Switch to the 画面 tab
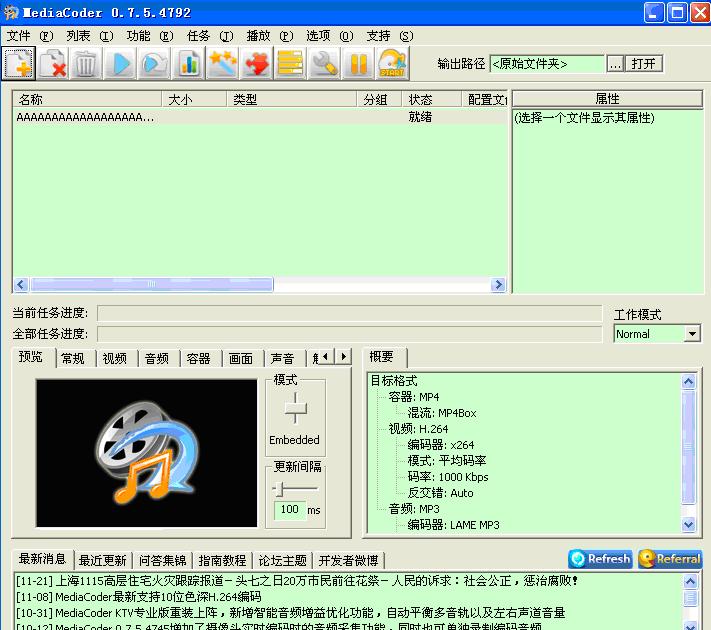Image resolution: width=711 pixels, height=630 pixels. pos(241,359)
